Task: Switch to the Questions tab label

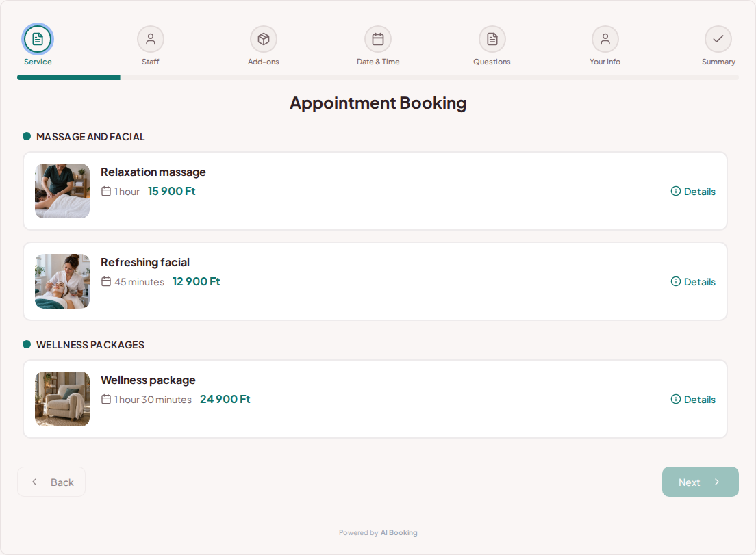Action: coord(492,62)
